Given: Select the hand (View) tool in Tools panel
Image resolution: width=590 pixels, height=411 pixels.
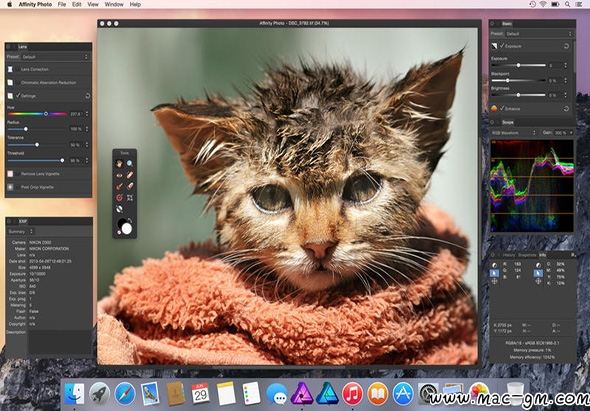Looking at the screenshot, I should pyautogui.click(x=119, y=164).
